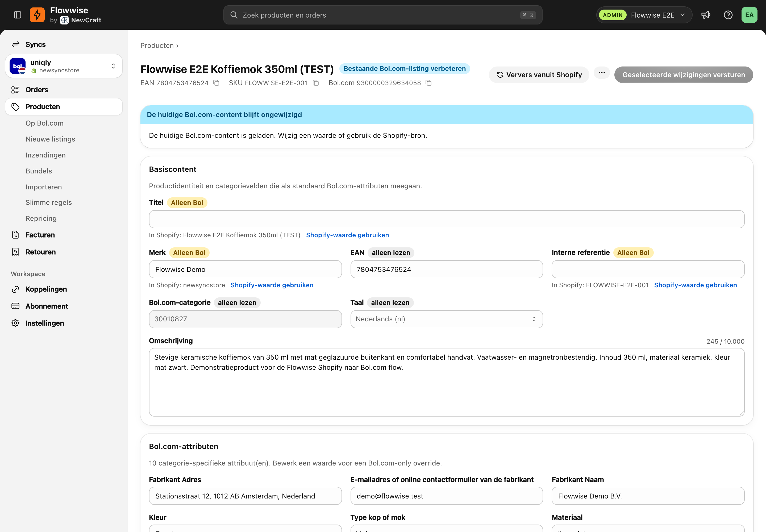This screenshot has width=766, height=532.
Task: Collapse the sidebar panel icon
Action: click(18, 15)
